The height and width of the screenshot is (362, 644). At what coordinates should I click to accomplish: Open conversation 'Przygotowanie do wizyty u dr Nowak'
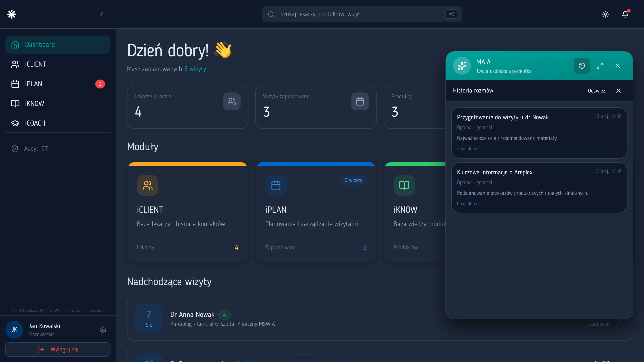(539, 133)
